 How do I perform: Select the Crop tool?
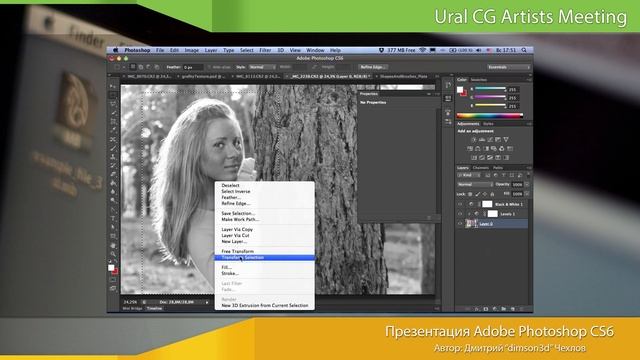pyautogui.click(x=113, y=121)
